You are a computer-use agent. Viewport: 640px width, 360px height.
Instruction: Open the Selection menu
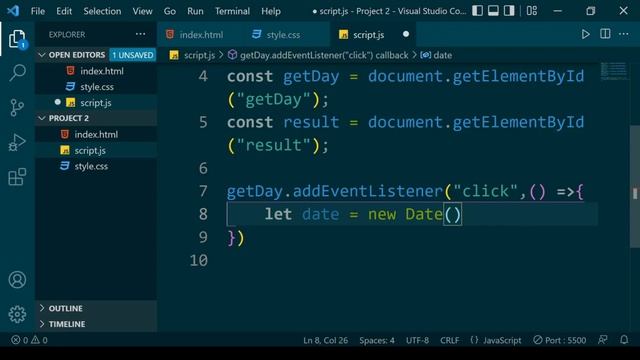[102, 11]
